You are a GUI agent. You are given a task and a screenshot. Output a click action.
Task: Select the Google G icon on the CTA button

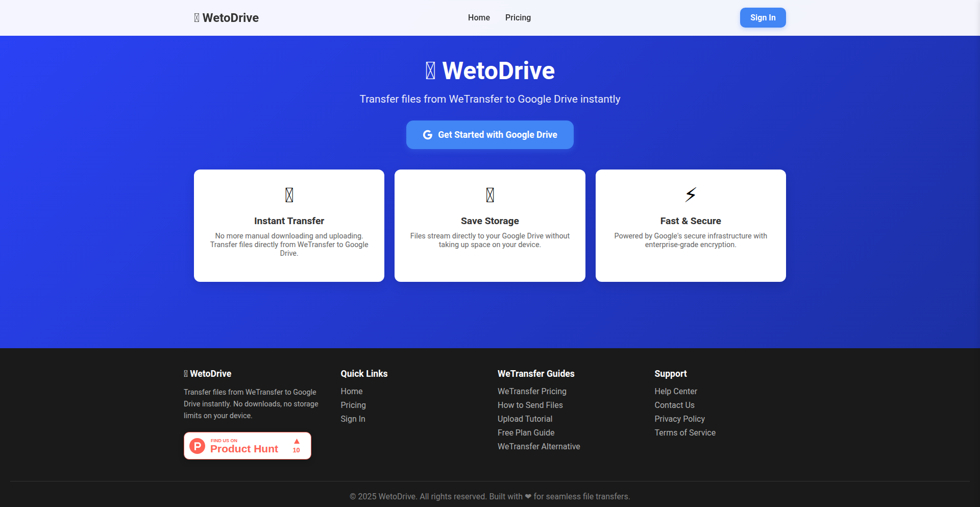click(427, 134)
